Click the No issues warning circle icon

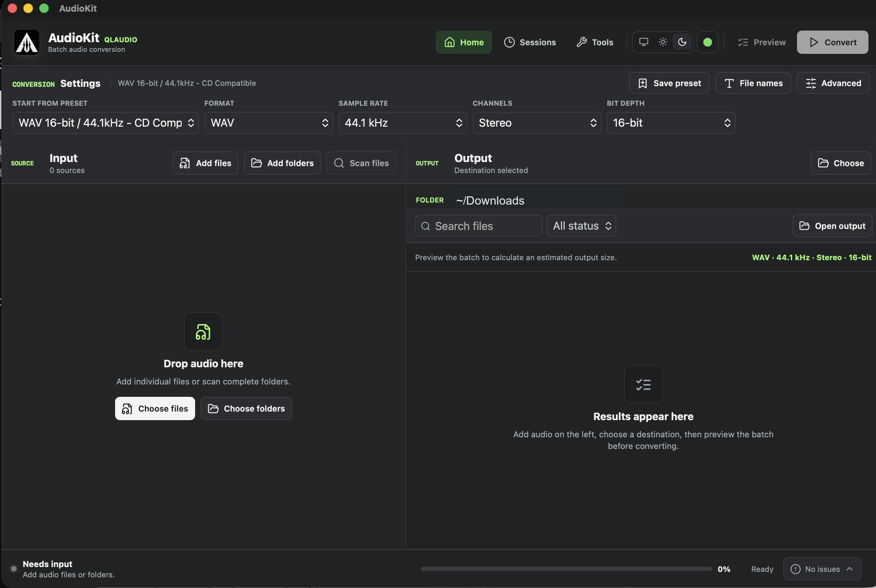pyautogui.click(x=795, y=569)
